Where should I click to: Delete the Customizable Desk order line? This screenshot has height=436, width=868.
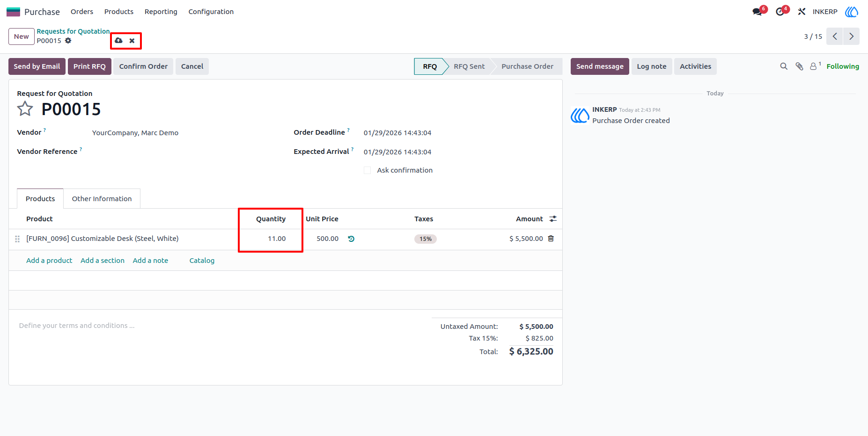pos(551,239)
